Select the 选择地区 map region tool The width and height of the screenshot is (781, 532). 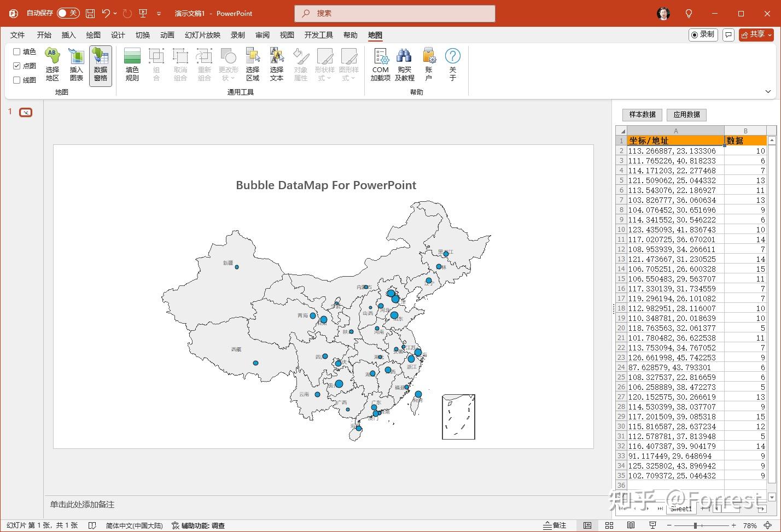[x=52, y=65]
